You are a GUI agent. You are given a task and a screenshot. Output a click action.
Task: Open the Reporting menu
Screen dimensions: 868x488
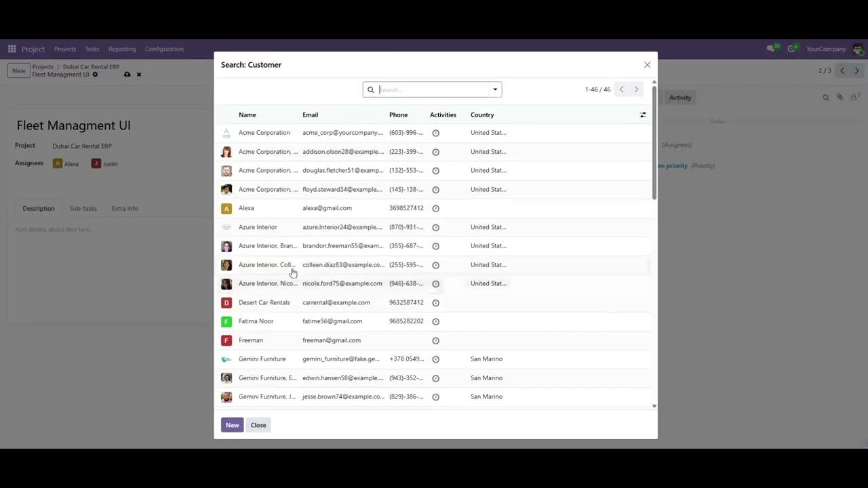click(122, 49)
